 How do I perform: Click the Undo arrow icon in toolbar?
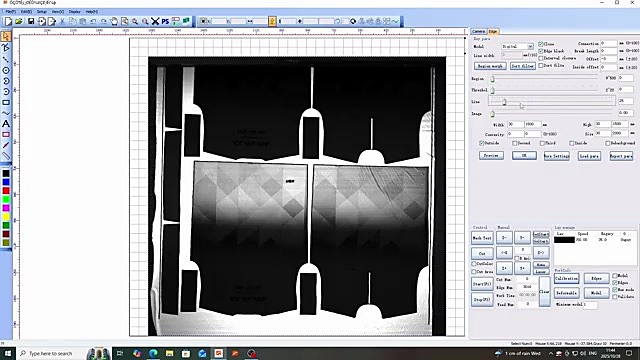(x=93, y=21)
